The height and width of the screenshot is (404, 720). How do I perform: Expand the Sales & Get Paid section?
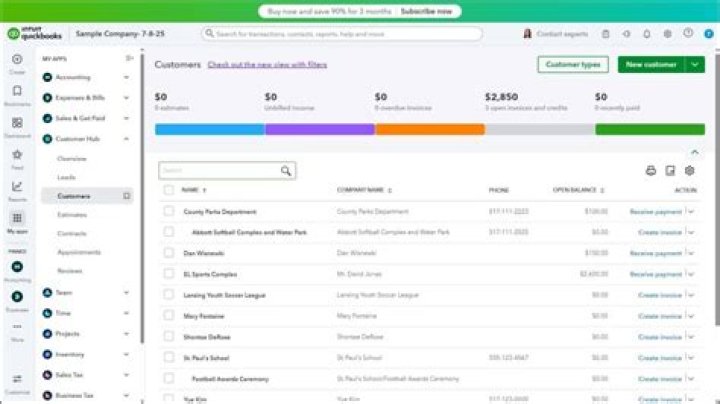point(126,118)
